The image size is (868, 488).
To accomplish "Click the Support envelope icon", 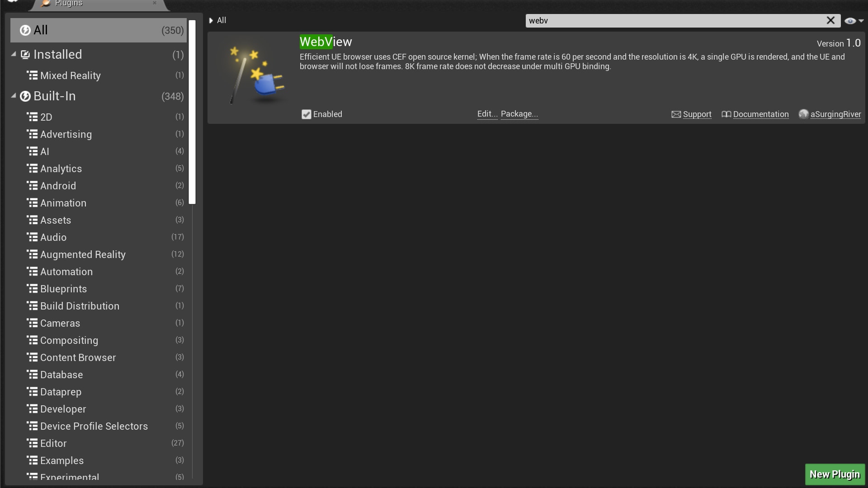I will pos(676,114).
